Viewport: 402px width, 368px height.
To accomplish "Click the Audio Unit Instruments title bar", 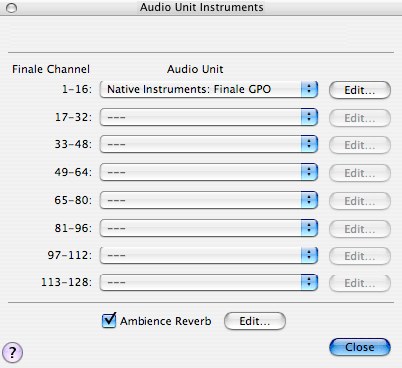I will tap(201, 7).
